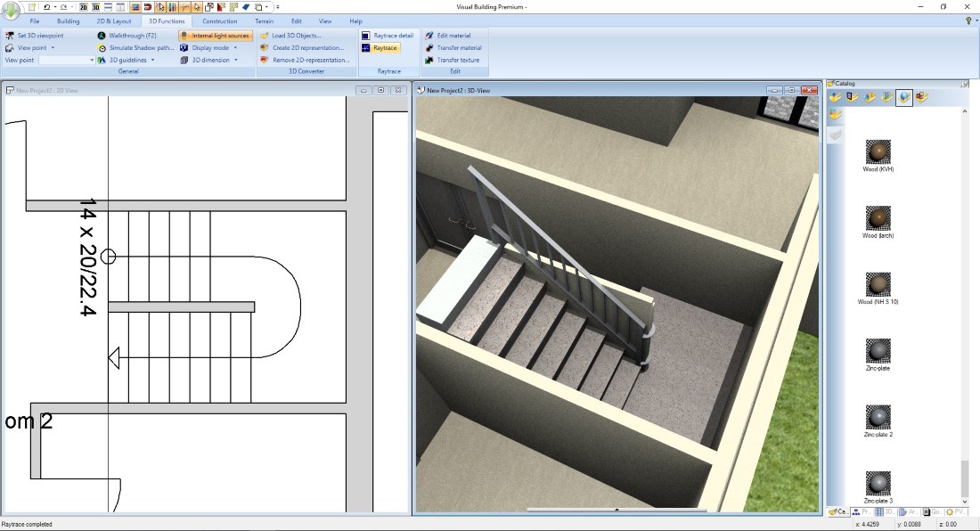Open materials catalog globe folder icon
The height and width of the screenshot is (531, 980).
coord(904,98)
